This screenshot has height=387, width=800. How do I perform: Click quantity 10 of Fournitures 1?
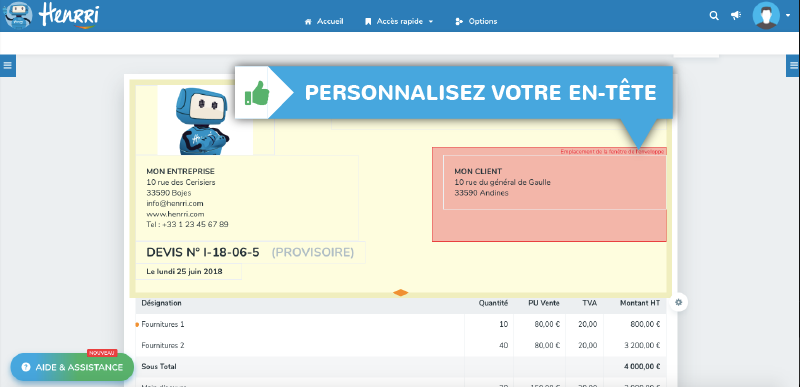504,324
